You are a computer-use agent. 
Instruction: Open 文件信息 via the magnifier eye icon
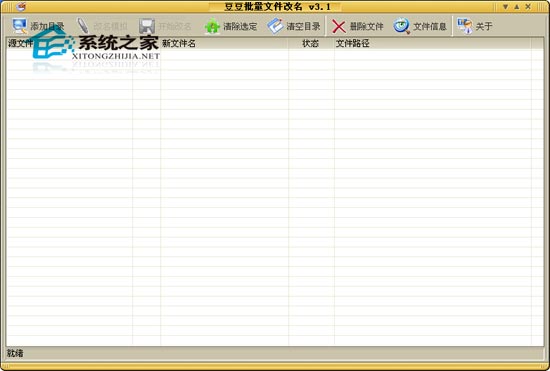pos(401,26)
